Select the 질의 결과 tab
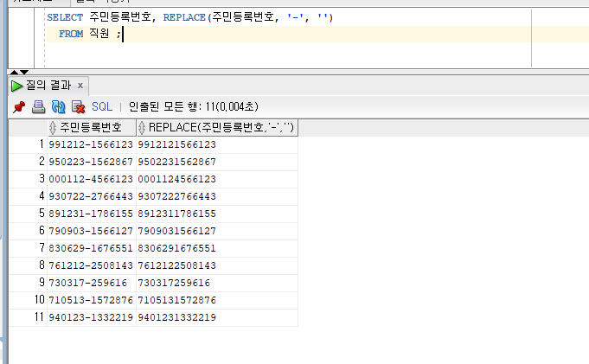The height and width of the screenshot is (364, 589). (48, 86)
